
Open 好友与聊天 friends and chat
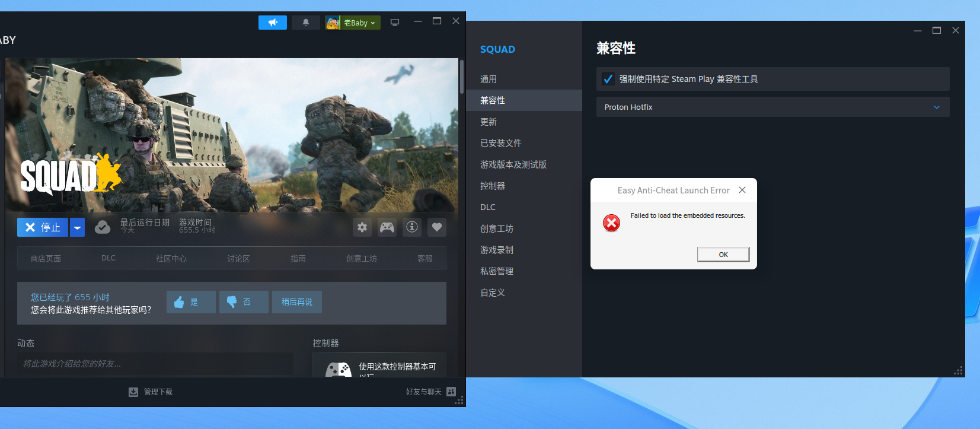click(431, 392)
